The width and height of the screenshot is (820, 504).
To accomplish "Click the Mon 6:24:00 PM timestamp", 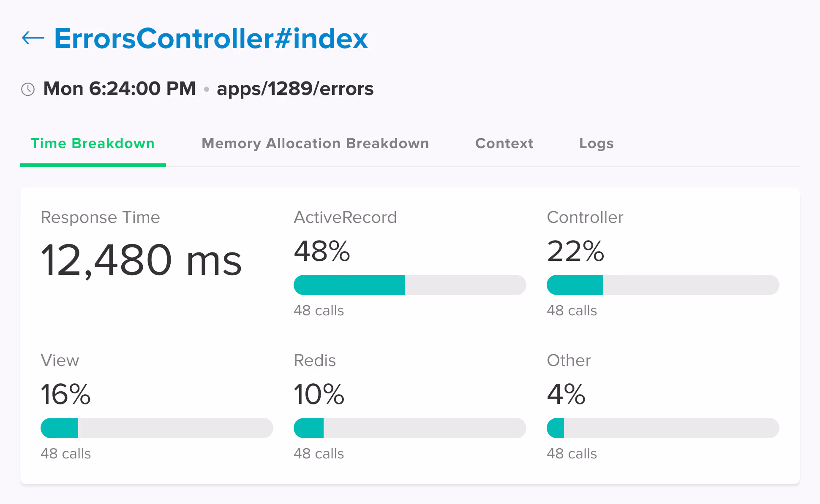I will tap(120, 89).
